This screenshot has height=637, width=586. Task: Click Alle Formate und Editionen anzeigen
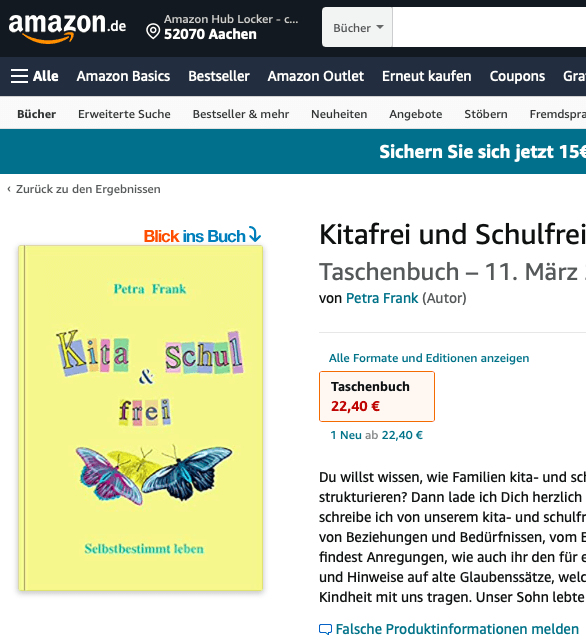point(429,358)
